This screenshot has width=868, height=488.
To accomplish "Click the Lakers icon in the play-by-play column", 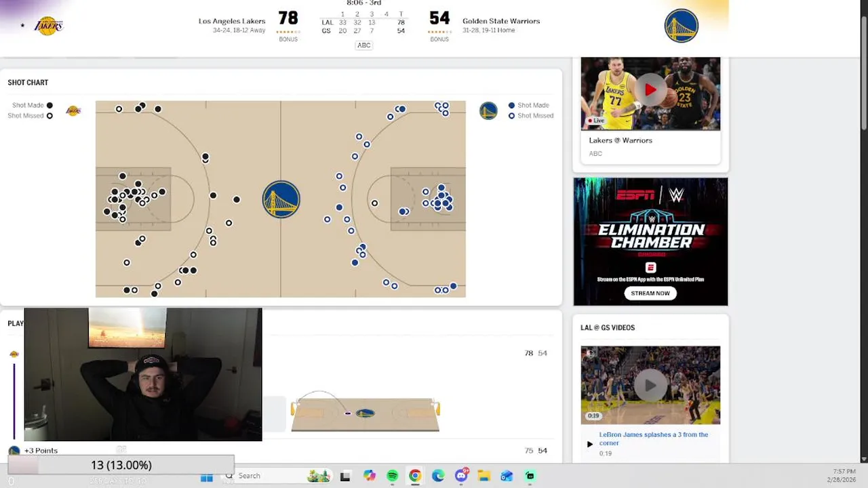I will [14, 354].
